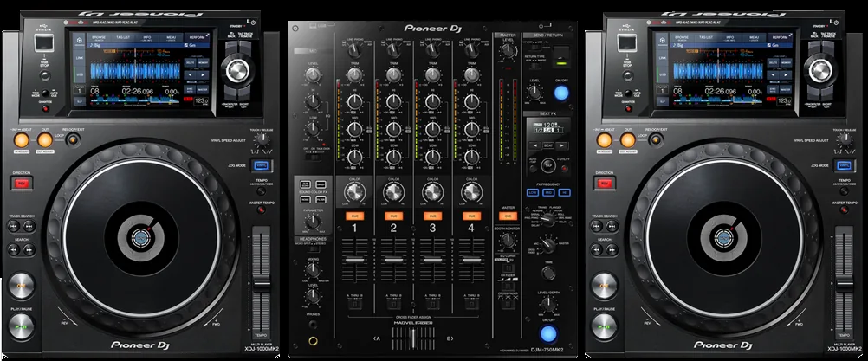This screenshot has width=868, height=361.
Task: Enable the MASTER CUE button
Action: pyautogui.click(x=508, y=216)
